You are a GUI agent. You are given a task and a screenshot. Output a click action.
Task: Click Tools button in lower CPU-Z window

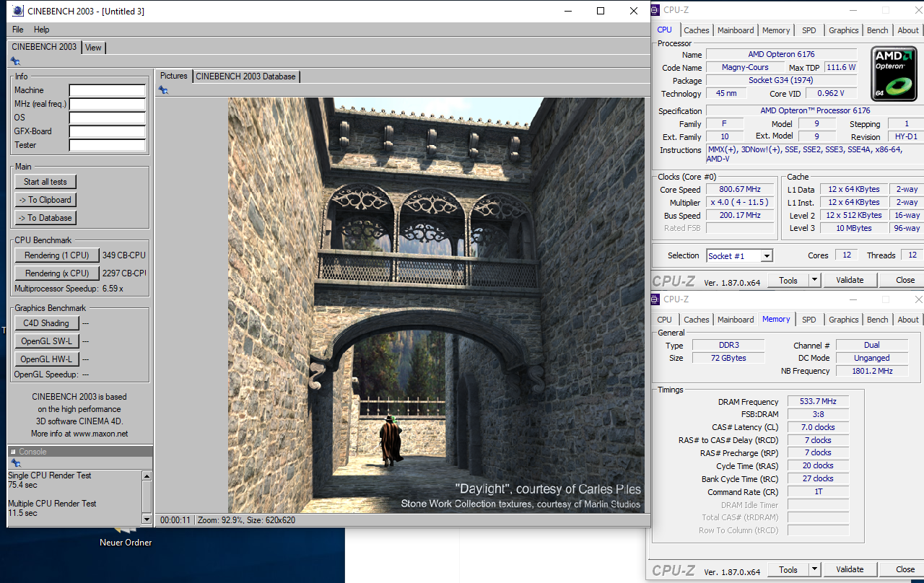(x=788, y=569)
